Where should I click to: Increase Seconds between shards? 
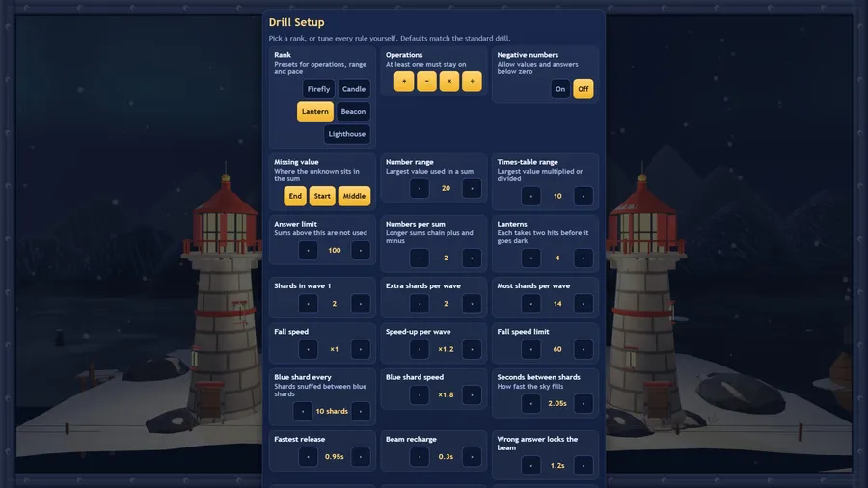coord(583,403)
